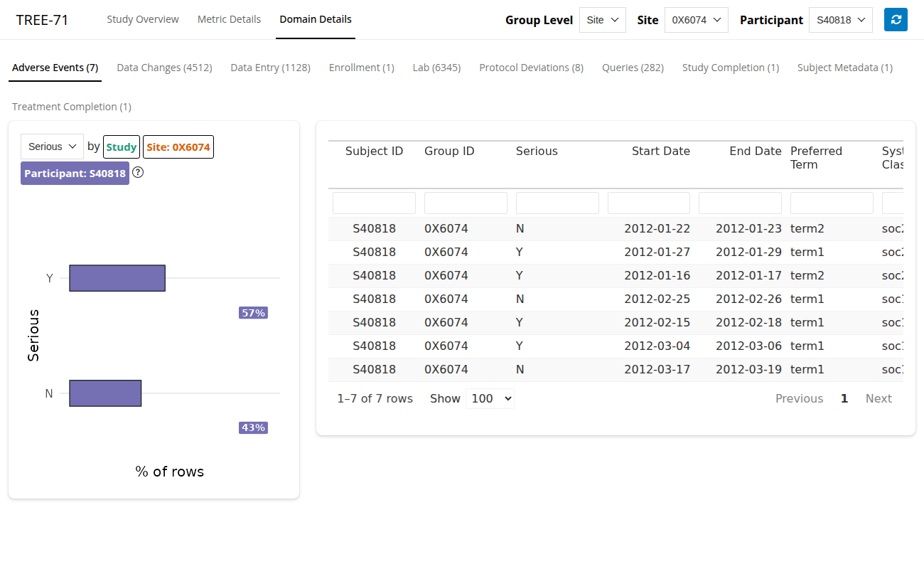The height and width of the screenshot is (569, 924).
Task: View the Queries (282) tab
Action: pyautogui.click(x=633, y=68)
